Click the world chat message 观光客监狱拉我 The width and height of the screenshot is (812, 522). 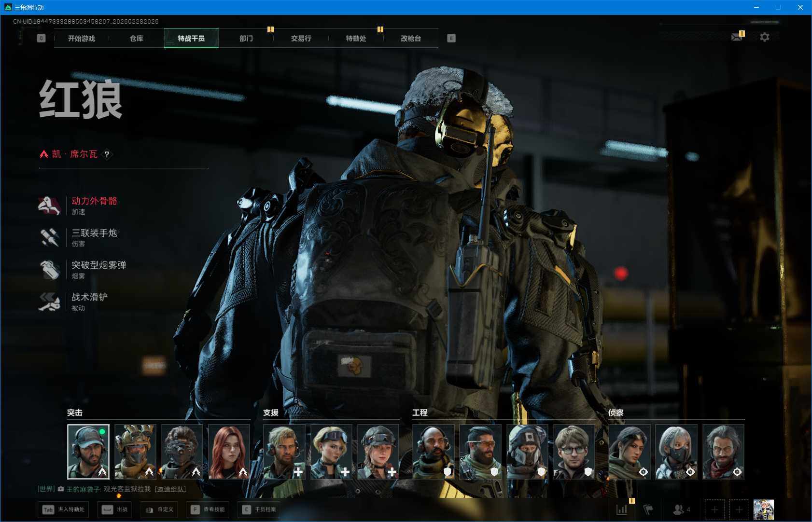point(127,489)
